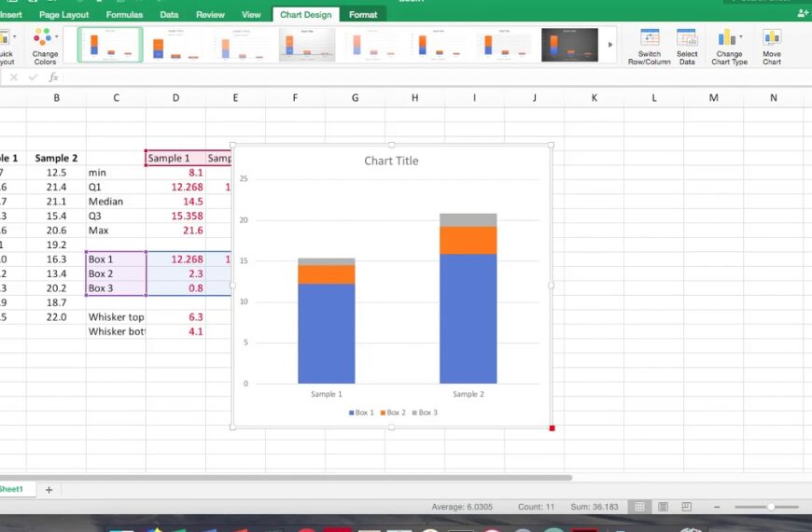Select the cell containing 21.6
812x532 pixels.
pyautogui.click(x=175, y=231)
